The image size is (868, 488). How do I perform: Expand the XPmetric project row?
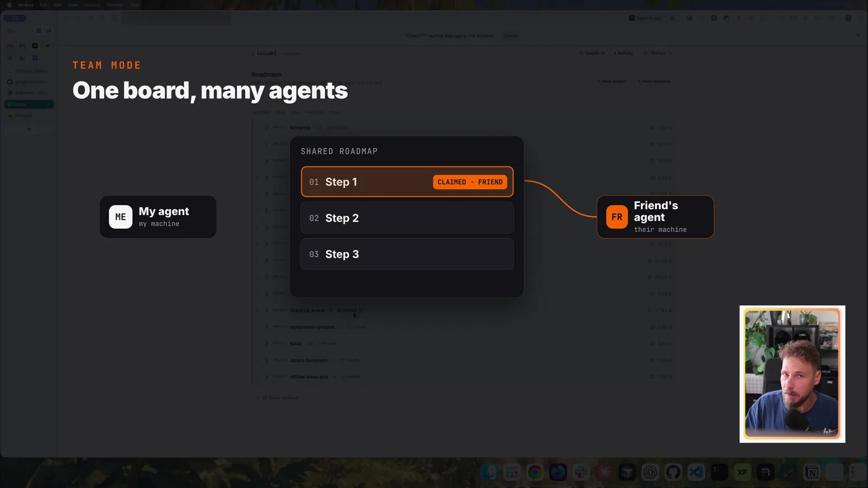pos(266,128)
